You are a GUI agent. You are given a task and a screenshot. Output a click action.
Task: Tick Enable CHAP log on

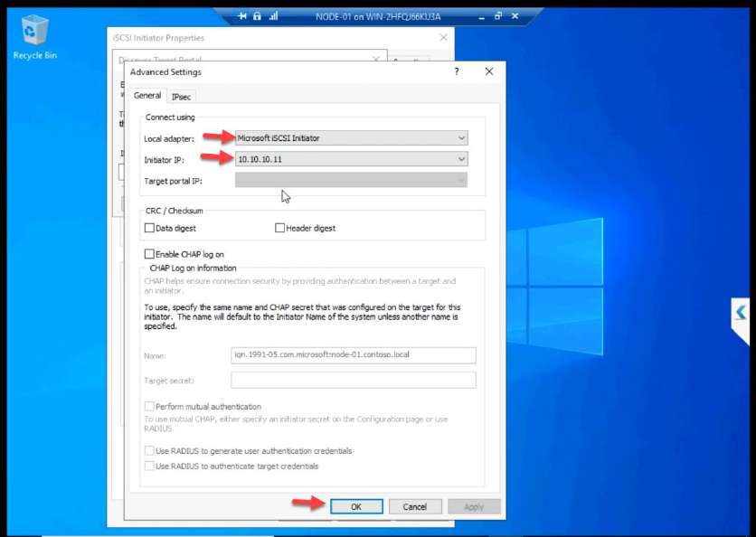[x=149, y=254]
